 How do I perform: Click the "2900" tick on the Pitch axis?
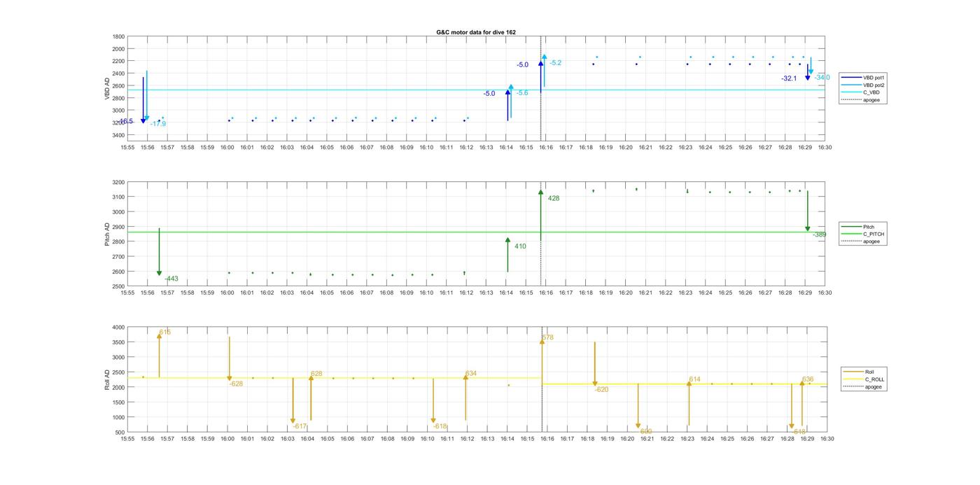pos(118,227)
